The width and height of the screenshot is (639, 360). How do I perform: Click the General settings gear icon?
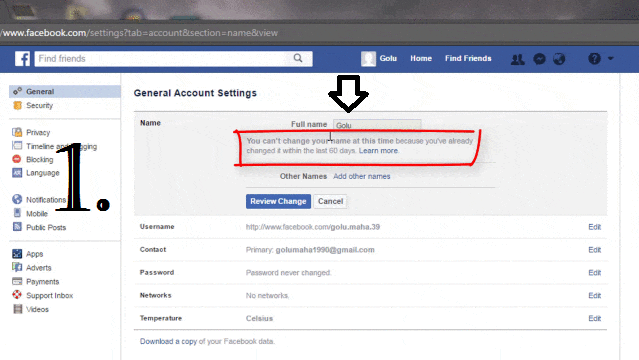pyautogui.click(x=17, y=91)
